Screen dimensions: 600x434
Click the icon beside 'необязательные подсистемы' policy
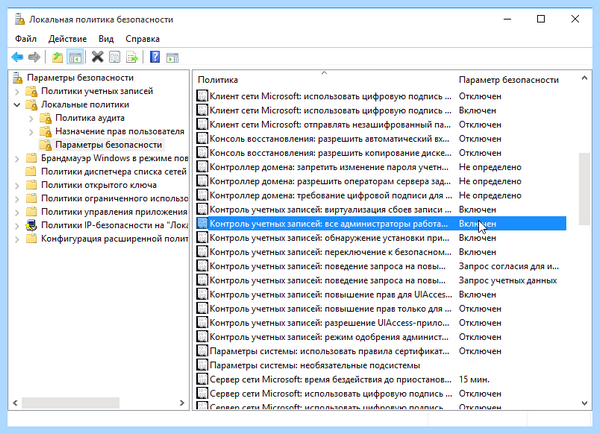coord(202,365)
